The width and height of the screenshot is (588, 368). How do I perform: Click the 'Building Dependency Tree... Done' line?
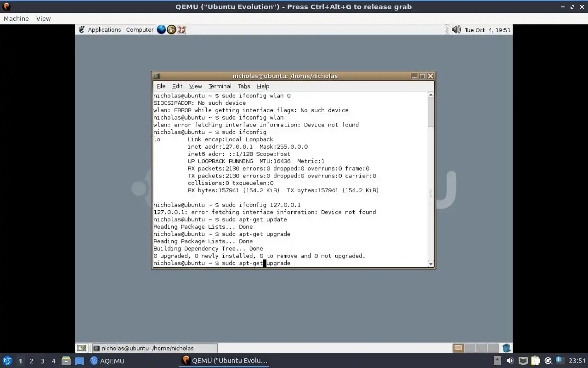pos(208,248)
